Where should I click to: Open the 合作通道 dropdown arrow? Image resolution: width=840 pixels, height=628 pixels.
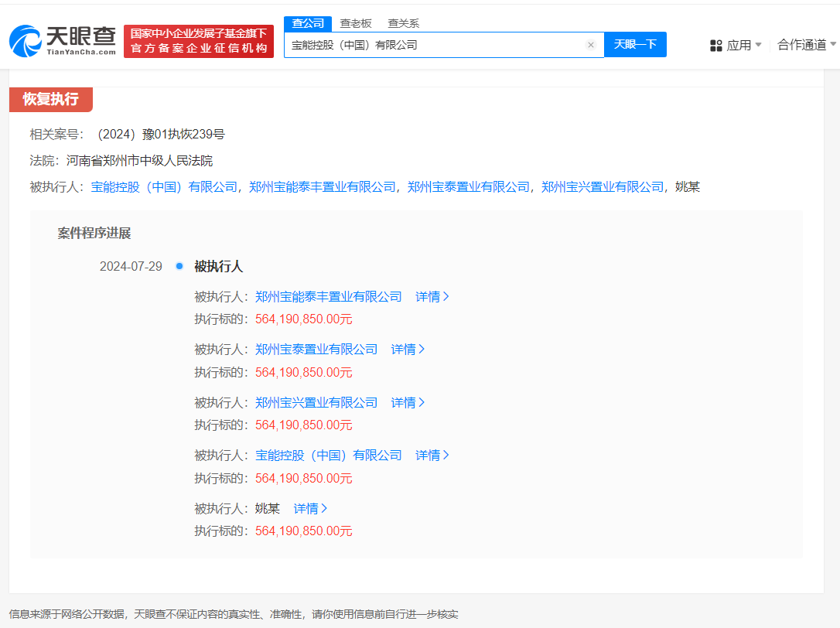coord(834,45)
